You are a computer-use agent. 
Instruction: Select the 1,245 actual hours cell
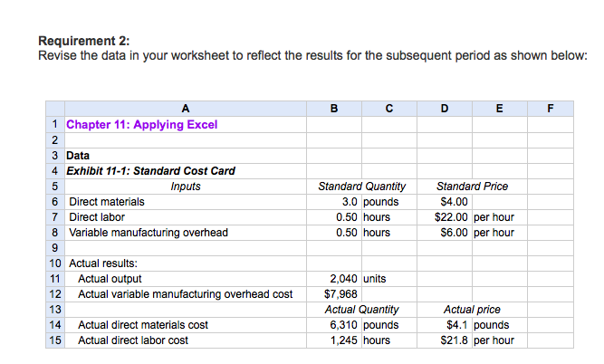[x=334, y=340]
